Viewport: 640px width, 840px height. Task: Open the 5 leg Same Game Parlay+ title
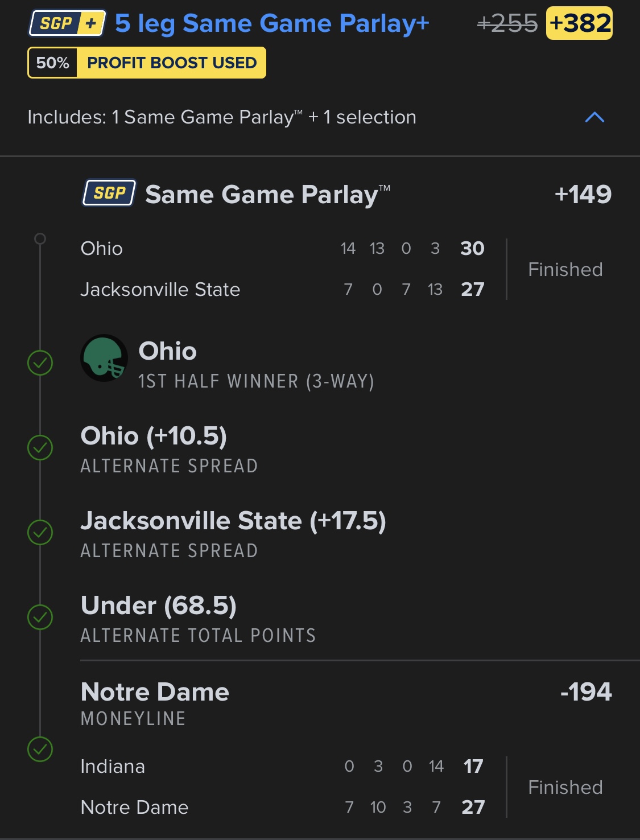coord(272,23)
